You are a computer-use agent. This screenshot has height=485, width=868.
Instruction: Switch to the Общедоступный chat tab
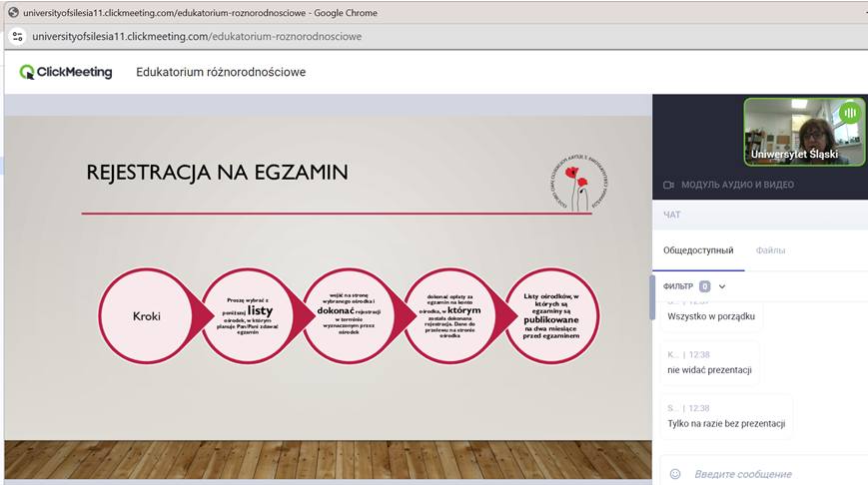pos(698,250)
